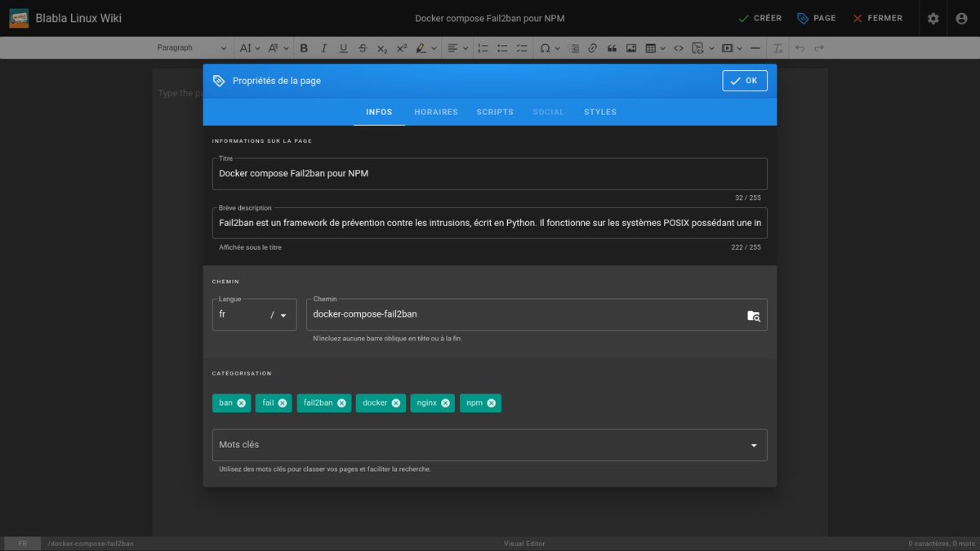Insert a horizontal rule

[x=755, y=48]
